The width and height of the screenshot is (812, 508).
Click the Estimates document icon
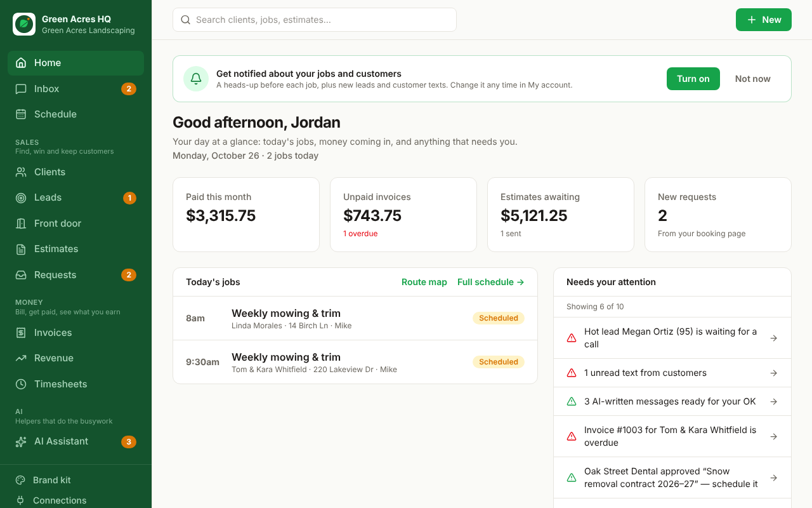click(x=21, y=249)
